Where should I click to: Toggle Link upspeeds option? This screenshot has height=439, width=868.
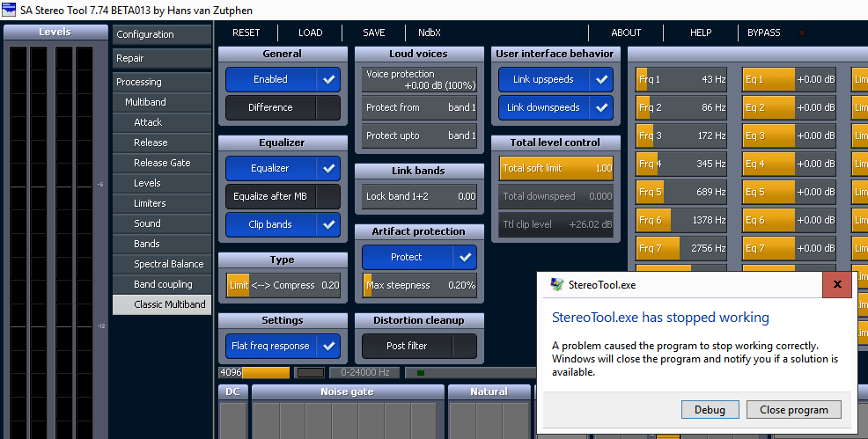[x=555, y=79]
